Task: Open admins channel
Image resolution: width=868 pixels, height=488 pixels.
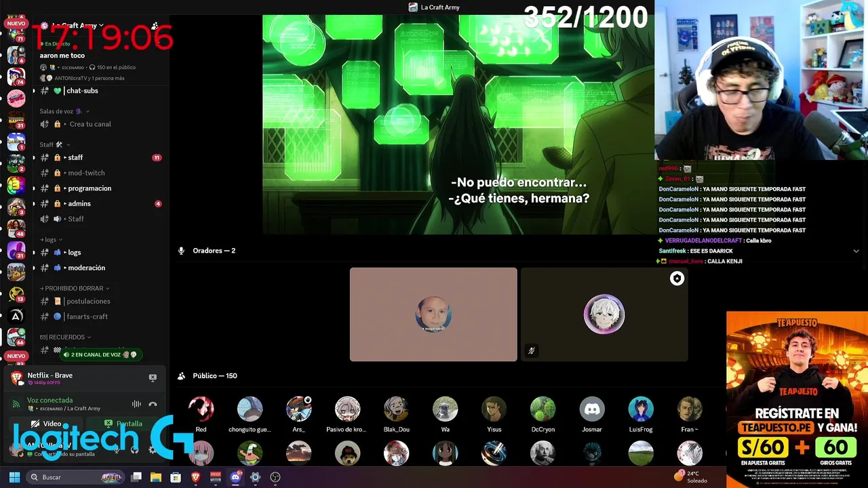Action: click(x=100, y=203)
